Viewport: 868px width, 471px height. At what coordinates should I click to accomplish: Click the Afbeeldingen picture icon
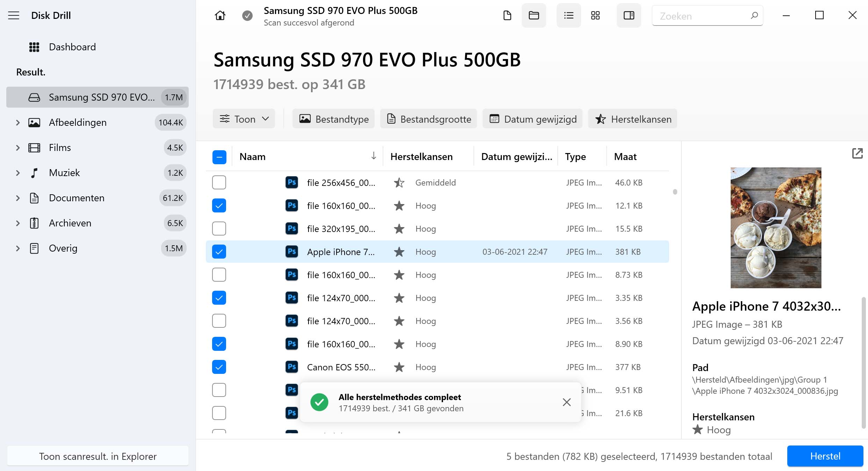(34, 123)
